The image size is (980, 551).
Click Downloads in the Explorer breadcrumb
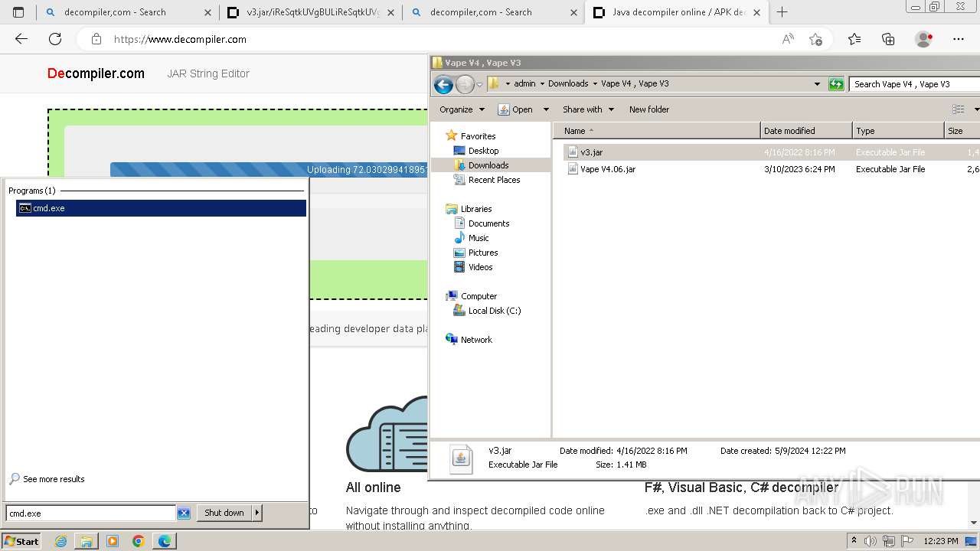(x=568, y=83)
